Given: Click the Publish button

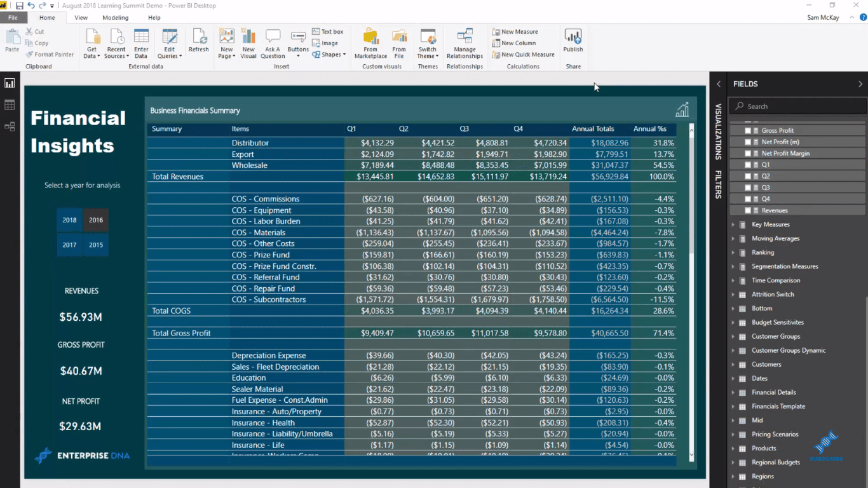Looking at the screenshot, I should click(x=573, y=41).
